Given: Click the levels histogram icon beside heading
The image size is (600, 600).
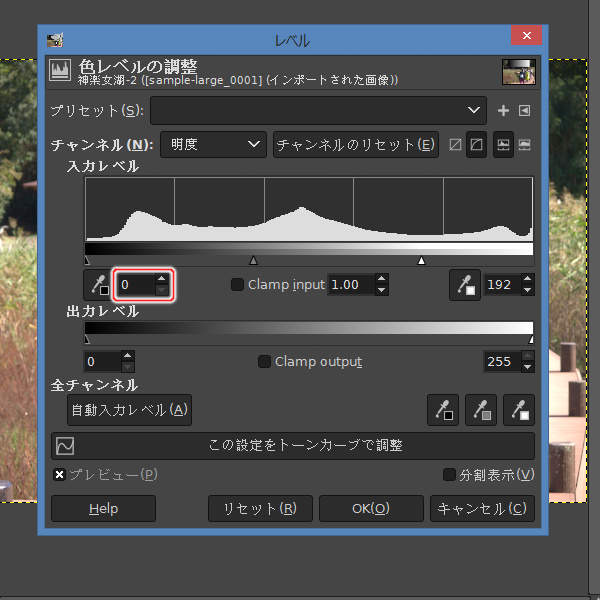Looking at the screenshot, I should coord(60,70).
